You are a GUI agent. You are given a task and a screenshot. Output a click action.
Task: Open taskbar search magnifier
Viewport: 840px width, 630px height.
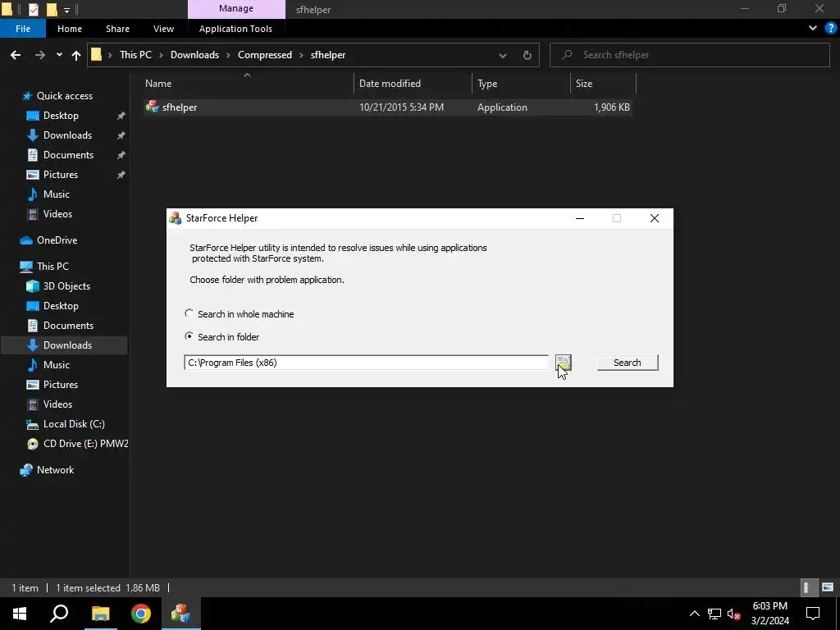(x=59, y=614)
